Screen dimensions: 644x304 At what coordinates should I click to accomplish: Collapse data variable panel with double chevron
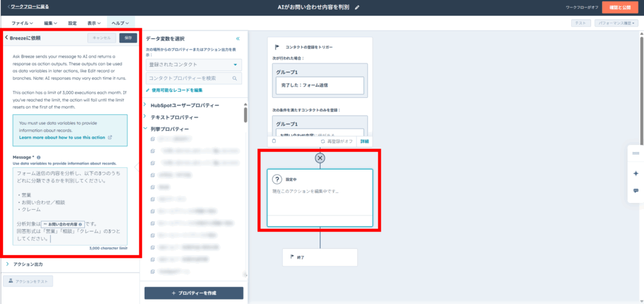point(238,38)
